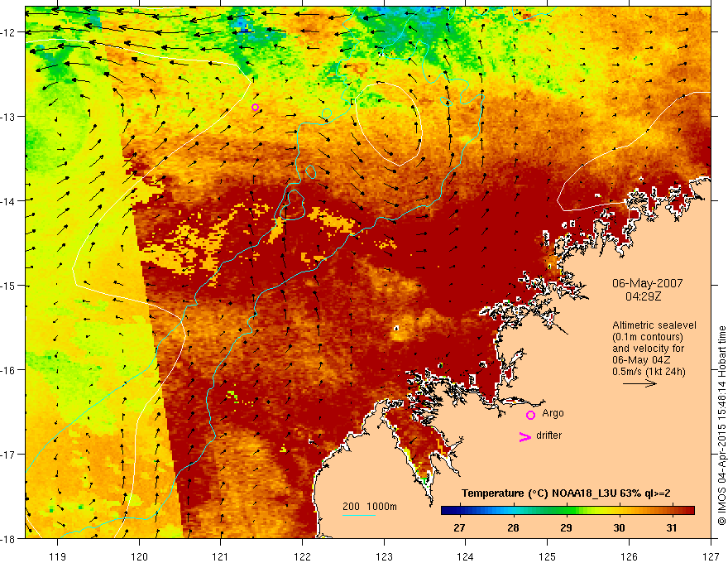Click the dark blue end of color bar
The width and height of the screenshot is (728, 563).
446,510
